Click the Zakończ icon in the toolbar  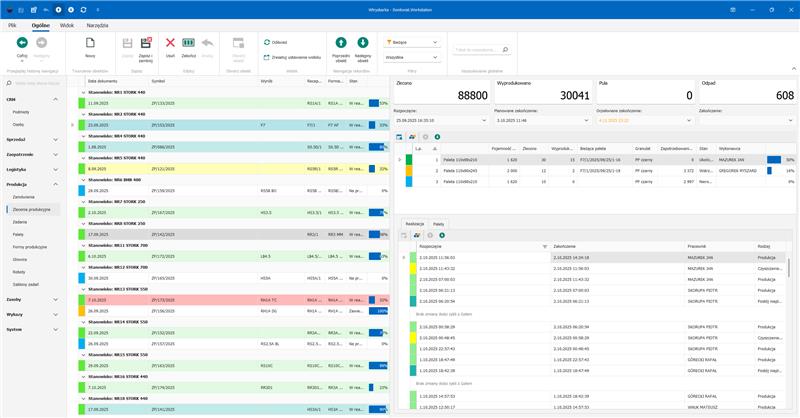coord(188,44)
